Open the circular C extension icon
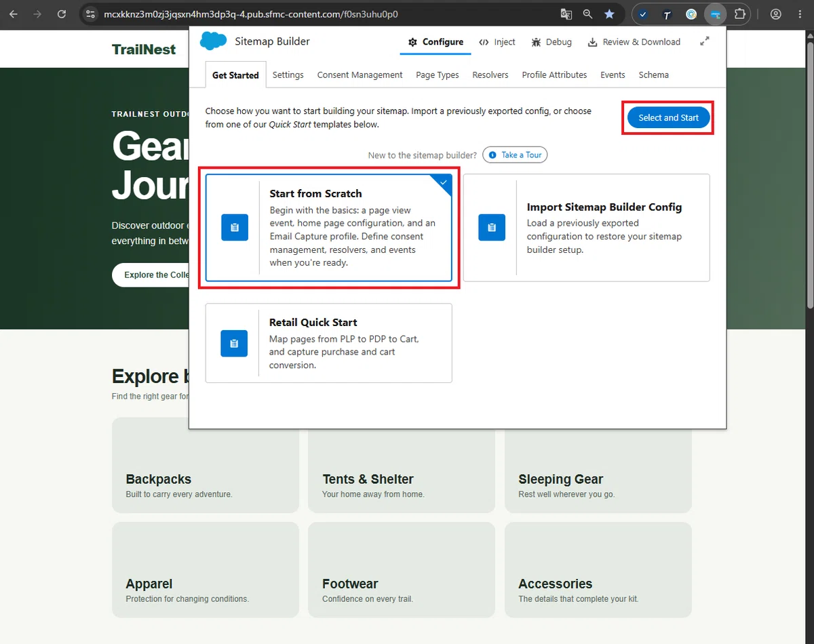The image size is (814, 644). click(691, 14)
